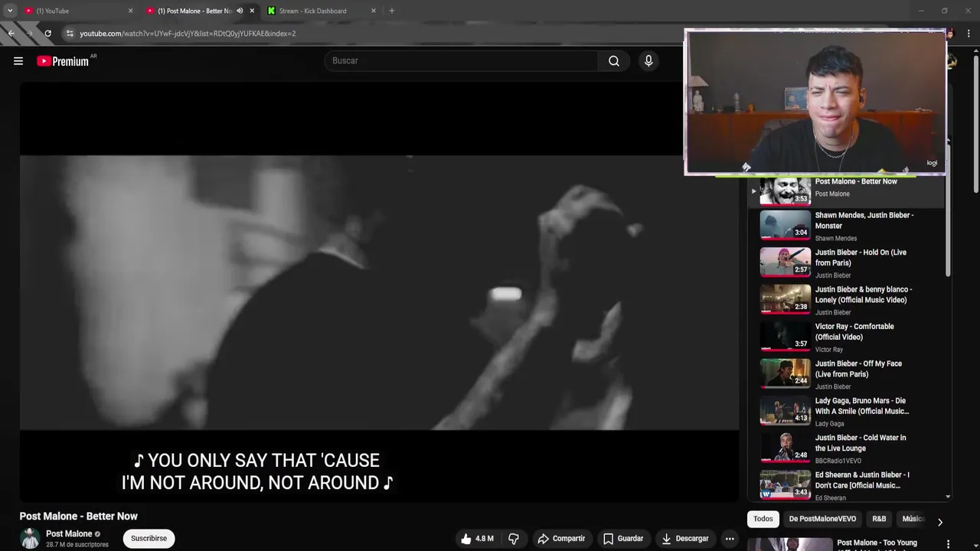
Task: Mute the Post Malone tab audio icon
Action: (x=240, y=11)
